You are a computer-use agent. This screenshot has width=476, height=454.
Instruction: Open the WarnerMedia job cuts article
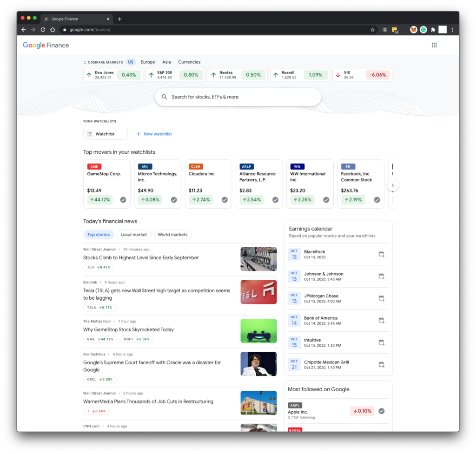coord(148,401)
